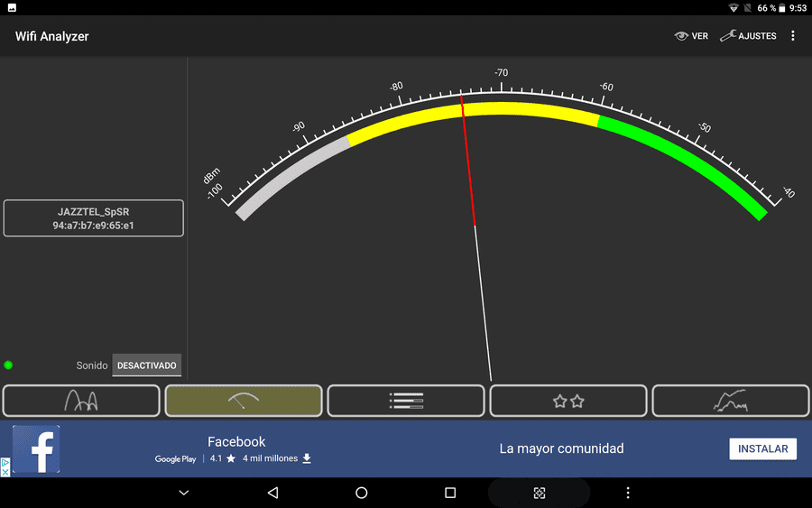Tap the Android back navigation button
812x508 pixels.
272,493
